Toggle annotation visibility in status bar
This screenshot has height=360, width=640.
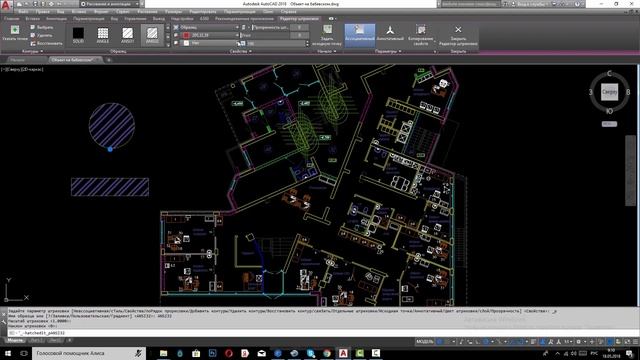(542, 341)
